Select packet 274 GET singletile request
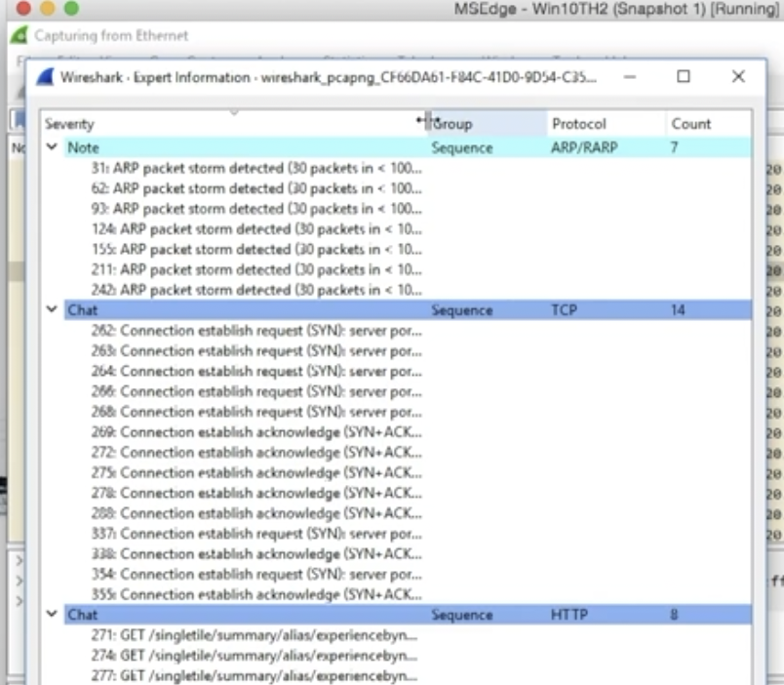This screenshot has width=784, height=685. (x=254, y=656)
